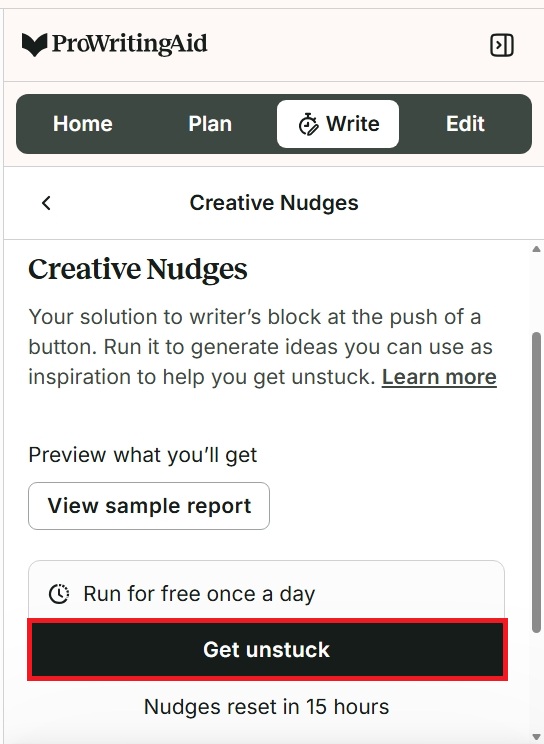Collapse the sidebar panel icon
Viewport: 544px width, 744px height.
pyautogui.click(x=502, y=45)
